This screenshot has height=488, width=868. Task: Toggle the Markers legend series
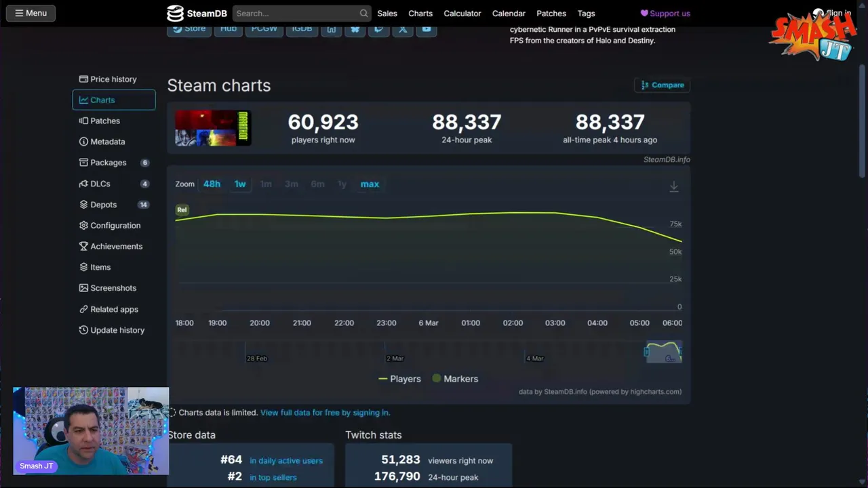pyautogui.click(x=455, y=379)
